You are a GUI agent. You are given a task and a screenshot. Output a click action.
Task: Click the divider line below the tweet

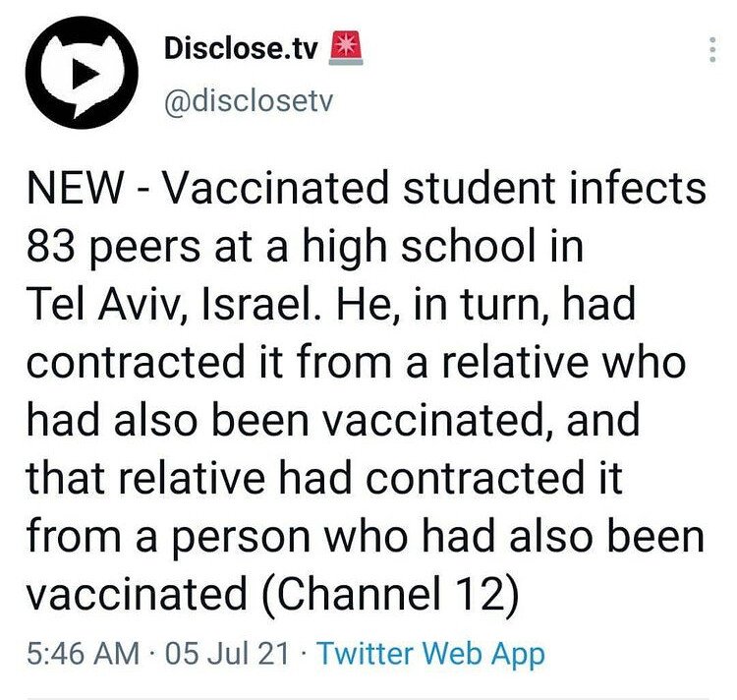pyautogui.click(x=368, y=698)
